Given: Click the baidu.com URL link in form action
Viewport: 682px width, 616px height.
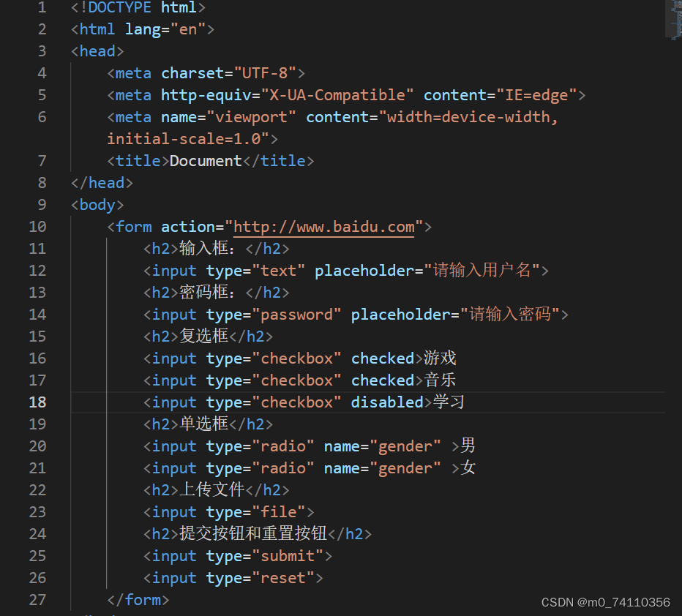Looking at the screenshot, I should (324, 227).
